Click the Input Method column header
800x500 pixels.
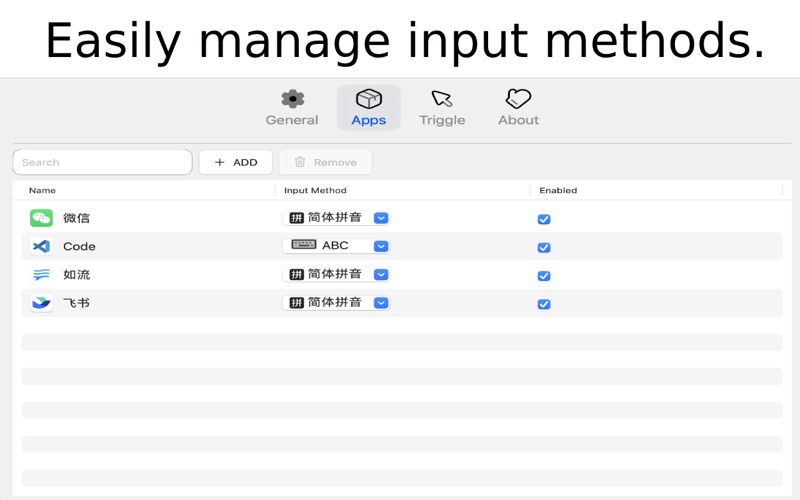click(x=315, y=190)
